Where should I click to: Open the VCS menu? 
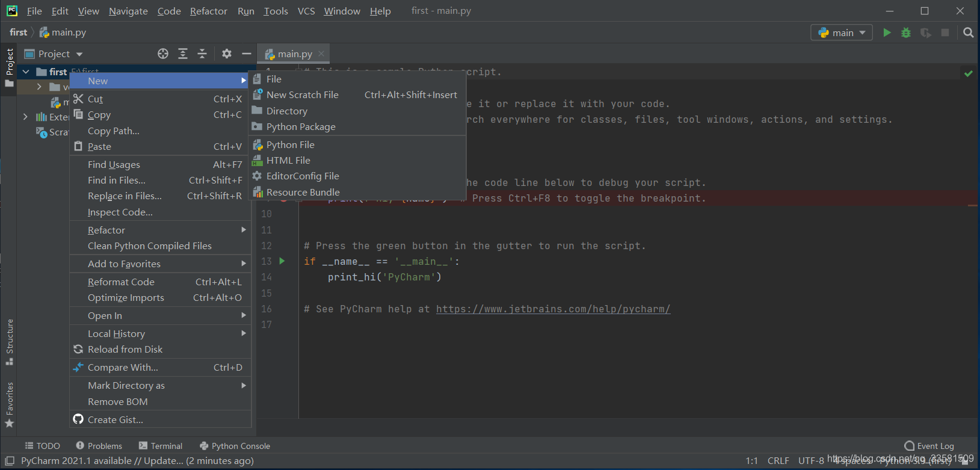coord(306,11)
